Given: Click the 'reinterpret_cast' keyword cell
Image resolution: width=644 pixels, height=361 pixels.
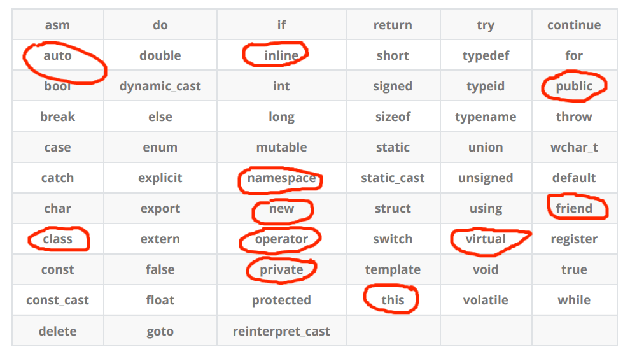Looking at the screenshot, I should pos(281,331).
